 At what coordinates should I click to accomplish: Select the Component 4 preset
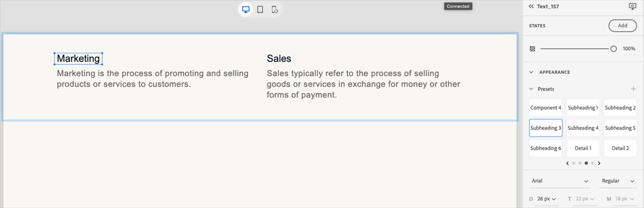(x=546, y=108)
